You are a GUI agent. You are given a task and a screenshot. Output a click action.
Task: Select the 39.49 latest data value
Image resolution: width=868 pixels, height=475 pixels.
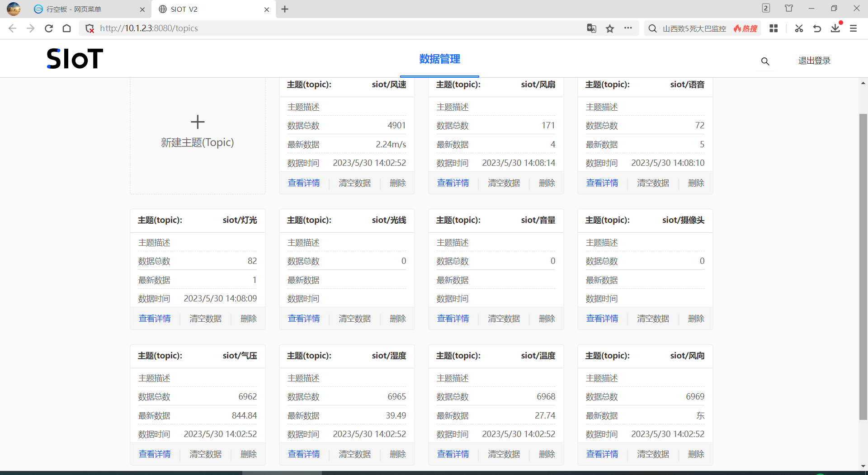pos(396,415)
